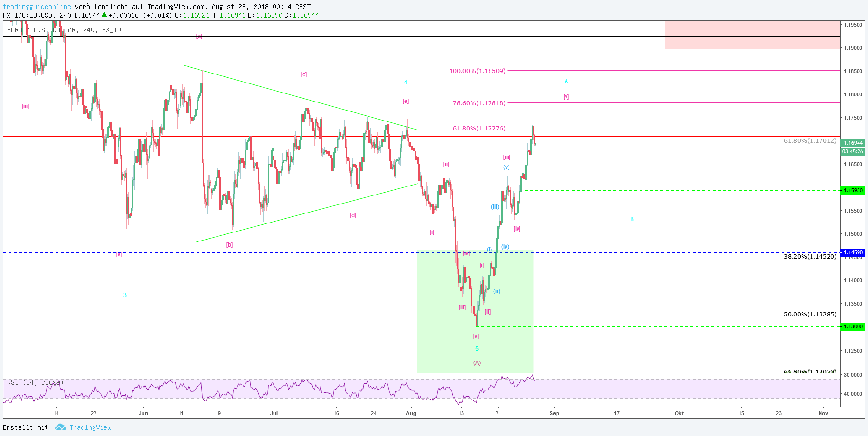Click the grey 61.80%(1.17012) retracement label
Viewport: 868px width, 436px height.
pos(810,140)
